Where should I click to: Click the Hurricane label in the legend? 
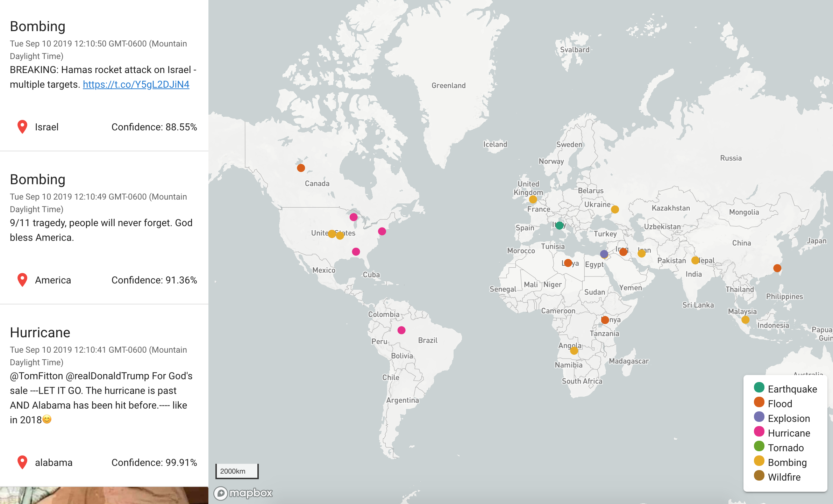coord(789,433)
